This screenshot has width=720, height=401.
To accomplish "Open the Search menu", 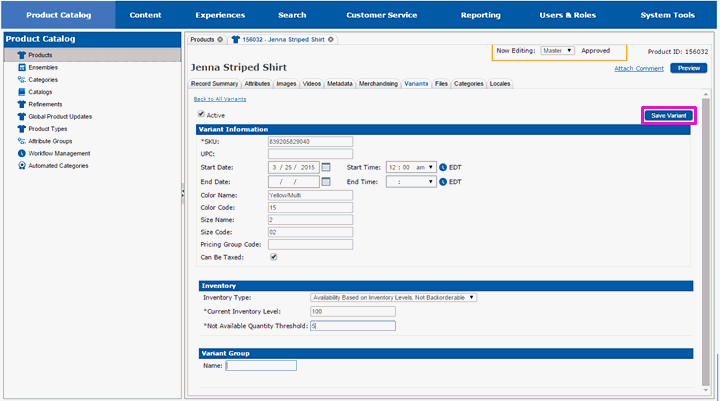I will click(x=292, y=15).
